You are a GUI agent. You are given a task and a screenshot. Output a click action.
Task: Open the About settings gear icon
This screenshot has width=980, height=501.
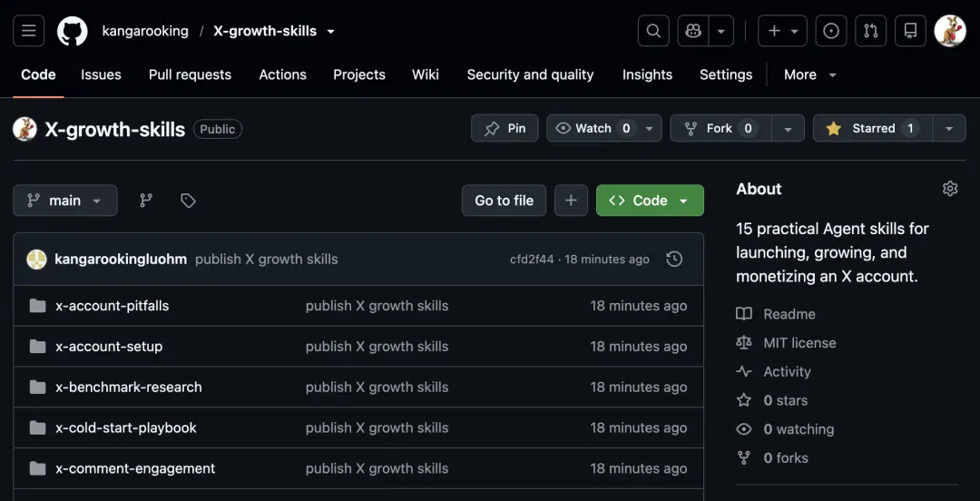tap(950, 189)
